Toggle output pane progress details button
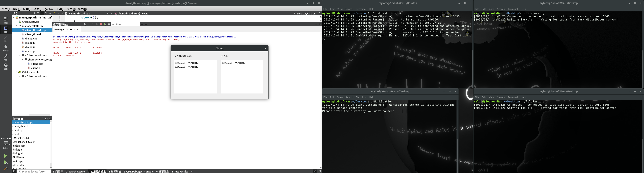The width and height of the screenshot is (644, 173). click(315, 171)
